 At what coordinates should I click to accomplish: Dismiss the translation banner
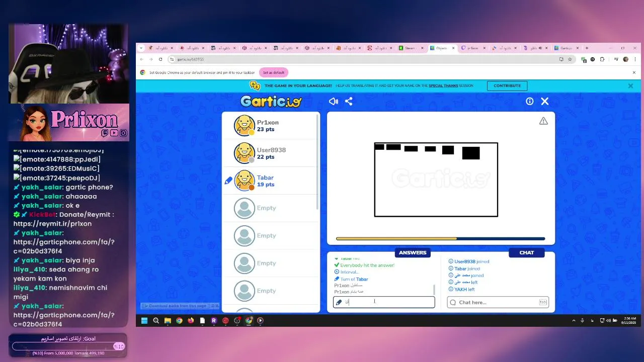pyautogui.click(x=630, y=86)
